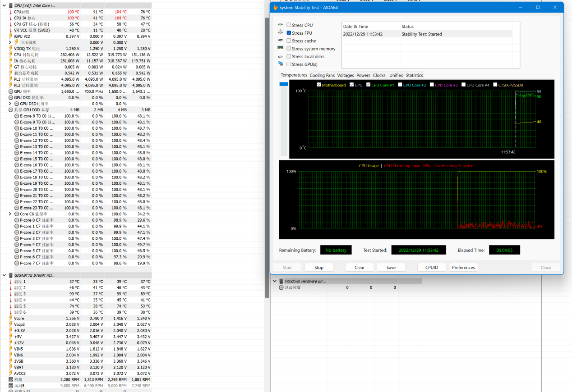
Task: Click the chip icon for GIGABYTE B760M sensor group
Action: (x=11, y=275)
